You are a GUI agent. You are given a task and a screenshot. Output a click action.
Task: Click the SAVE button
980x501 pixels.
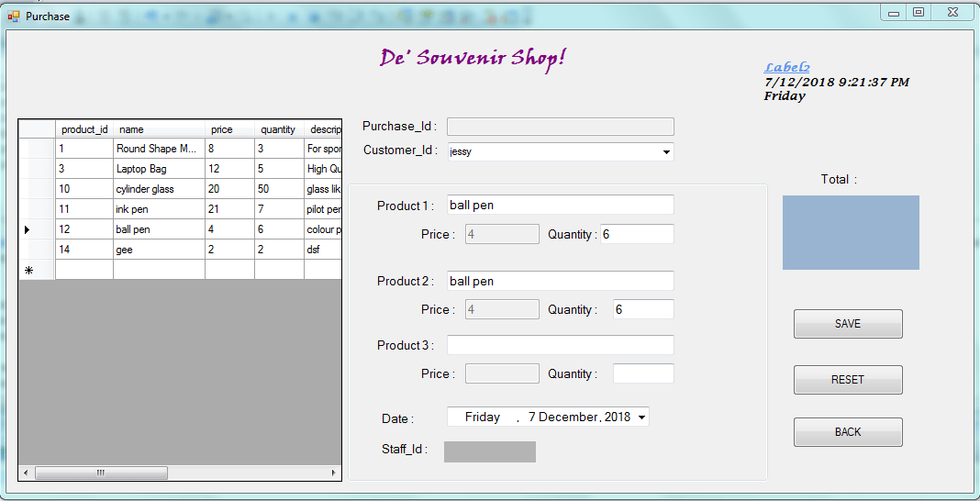coord(848,324)
